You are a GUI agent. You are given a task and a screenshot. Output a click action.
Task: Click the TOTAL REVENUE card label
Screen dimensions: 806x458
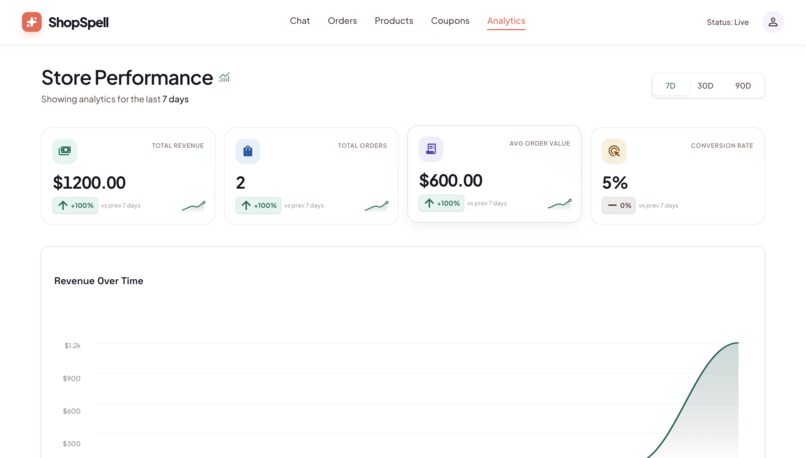(177, 145)
